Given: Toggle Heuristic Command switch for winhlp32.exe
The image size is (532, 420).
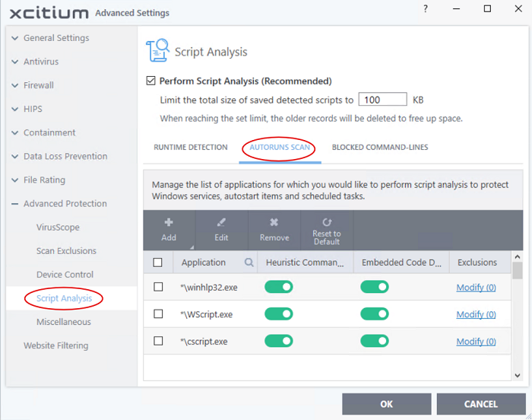Looking at the screenshot, I should [279, 287].
